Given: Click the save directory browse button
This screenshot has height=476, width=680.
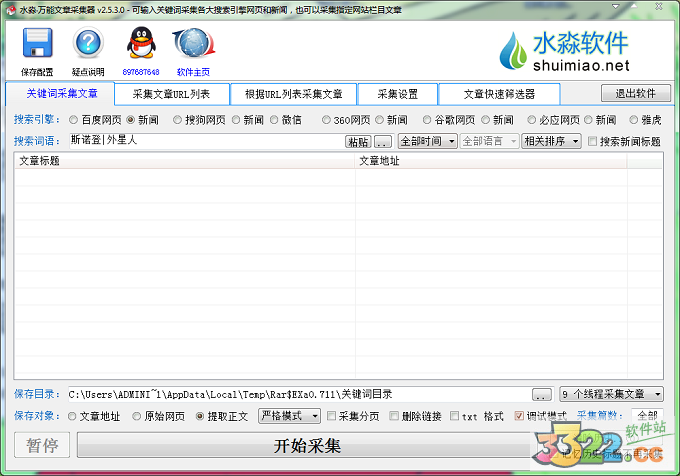Looking at the screenshot, I should [542, 395].
